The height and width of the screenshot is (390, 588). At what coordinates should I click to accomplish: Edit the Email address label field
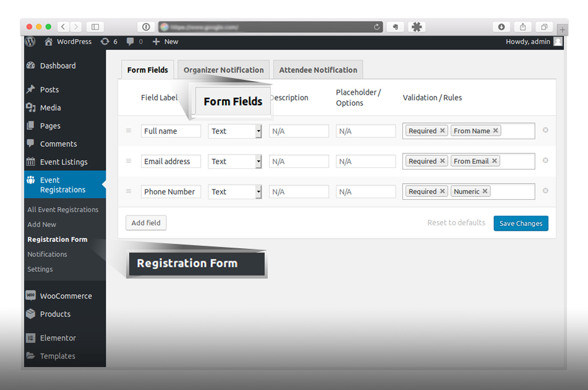[x=171, y=162]
